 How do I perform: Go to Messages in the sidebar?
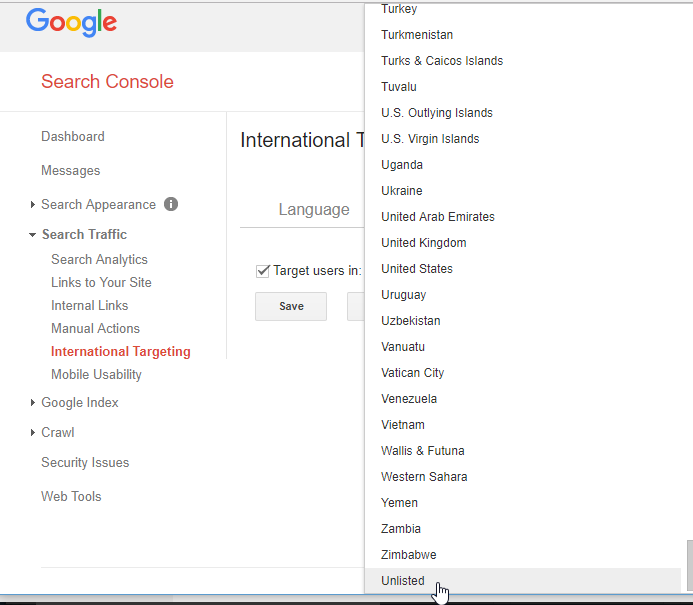pyautogui.click(x=71, y=171)
